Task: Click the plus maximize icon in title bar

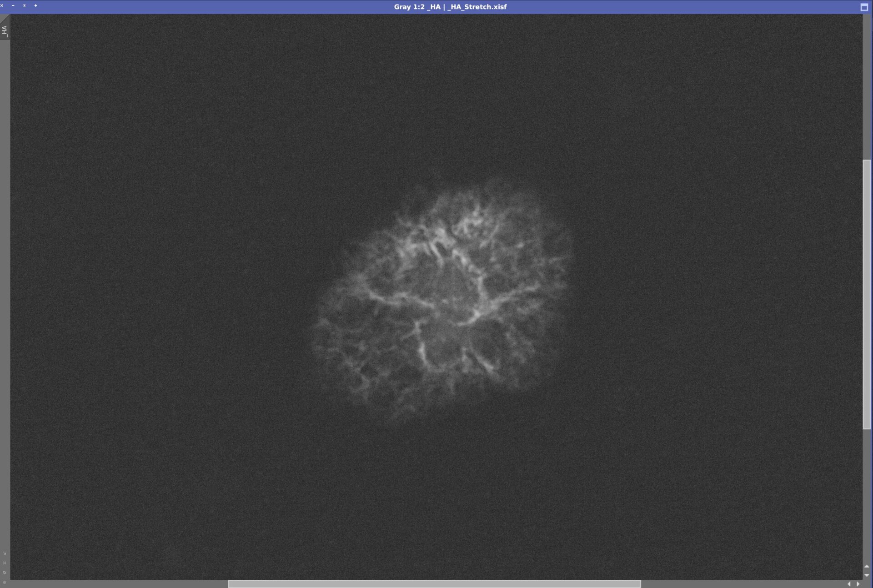Action: [x=35, y=6]
